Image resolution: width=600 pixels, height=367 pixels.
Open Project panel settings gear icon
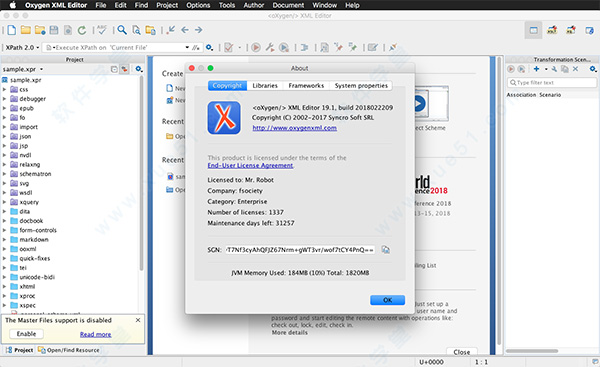(x=139, y=69)
